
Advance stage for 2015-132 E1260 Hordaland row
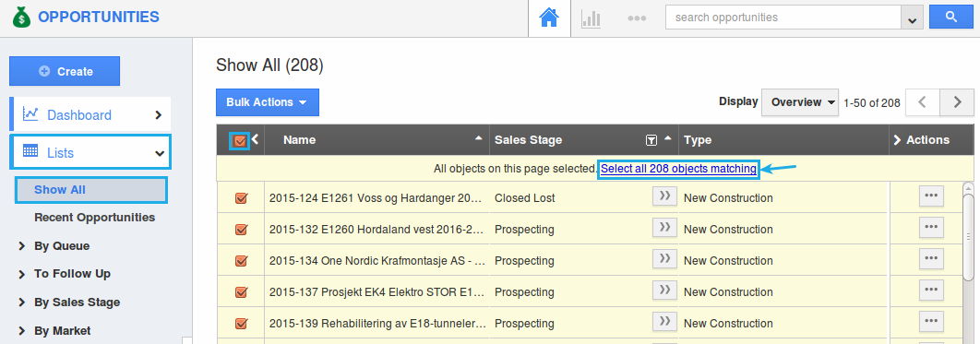(x=665, y=227)
